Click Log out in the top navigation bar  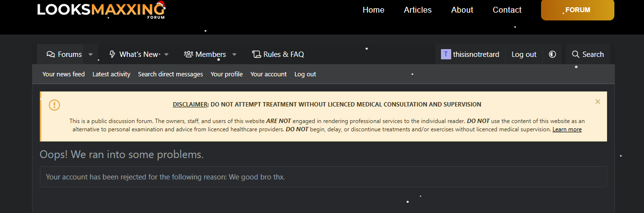pos(524,54)
